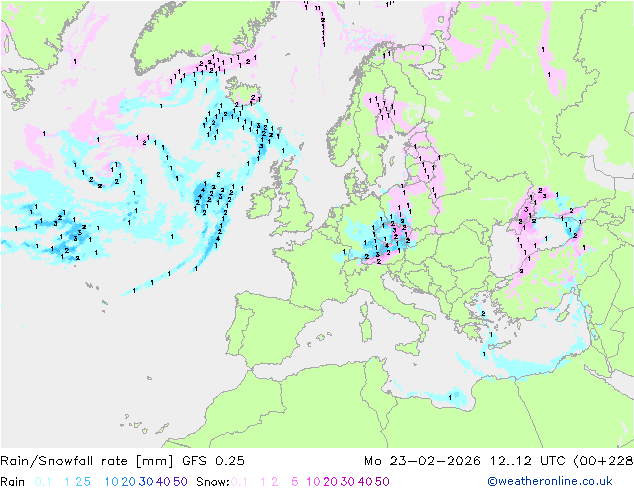Pick the Rain legend 40 color value
The height and width of the screenshot is (490, 634).
point(163,482)
